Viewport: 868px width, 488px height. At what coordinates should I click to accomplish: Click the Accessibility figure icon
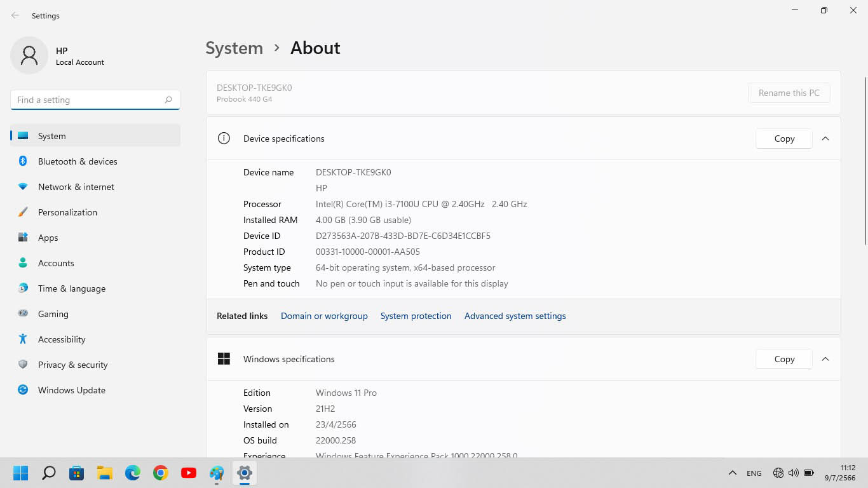tap(23, 339)
